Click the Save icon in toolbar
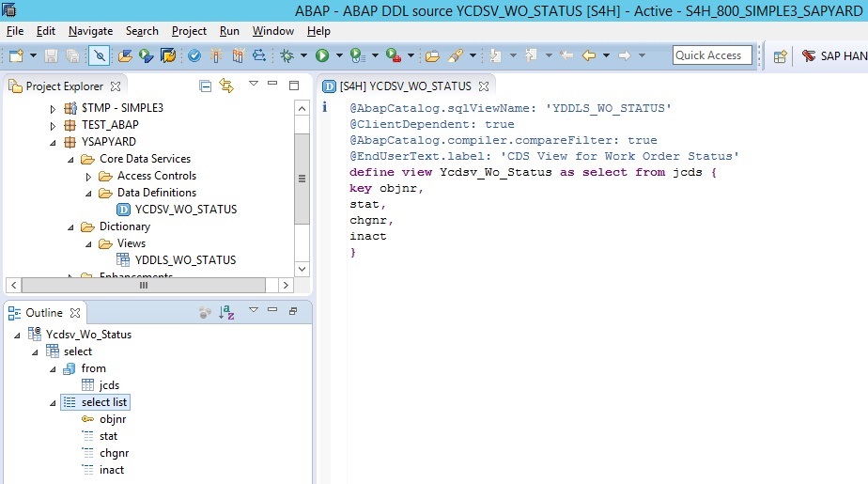 pos(51,55)
